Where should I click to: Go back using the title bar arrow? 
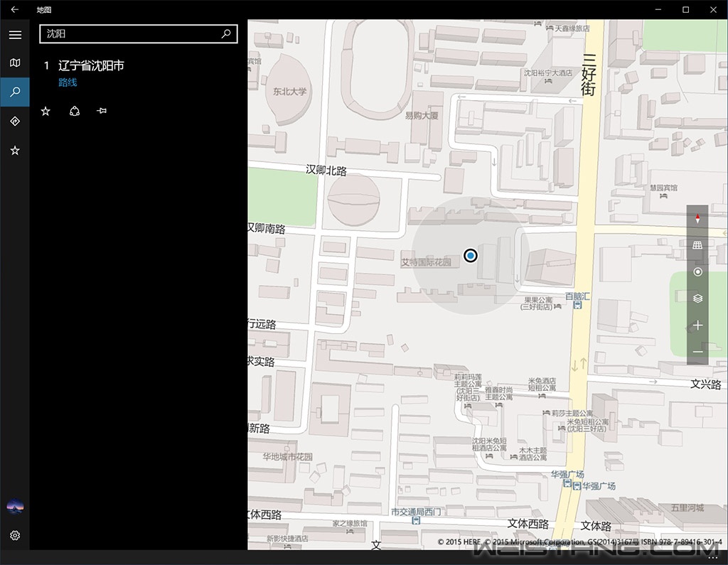click(x=14, y=9)
